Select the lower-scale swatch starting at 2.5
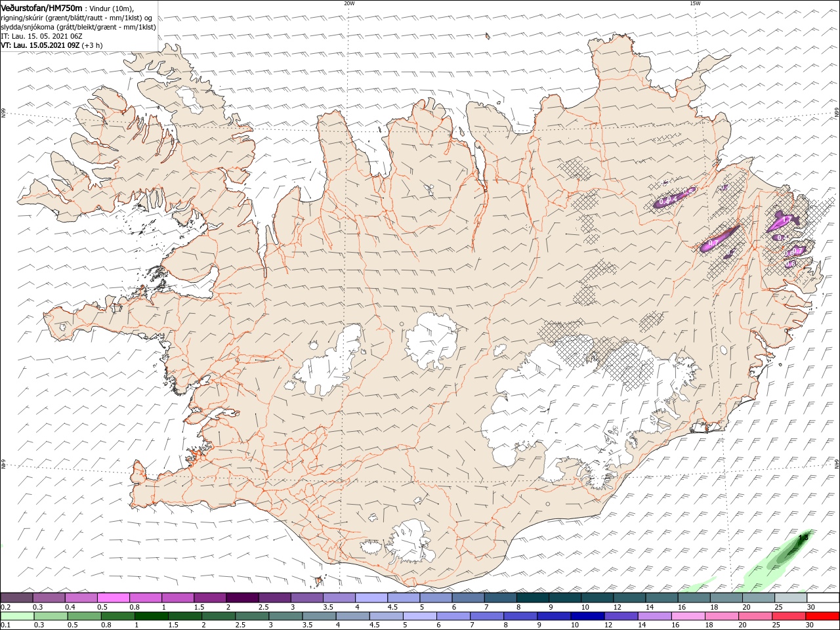Viewport: 840px width, 630px height. tap(252, 616)
